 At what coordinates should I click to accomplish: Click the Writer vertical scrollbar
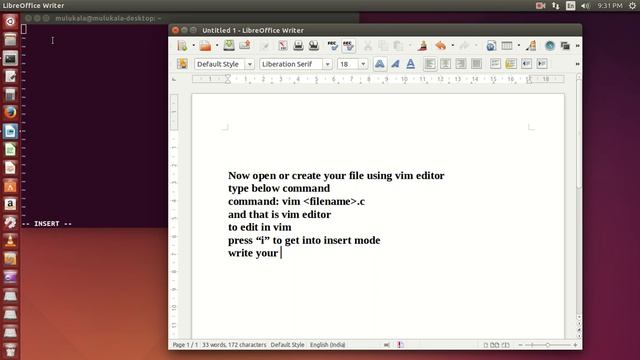(579, 196)
